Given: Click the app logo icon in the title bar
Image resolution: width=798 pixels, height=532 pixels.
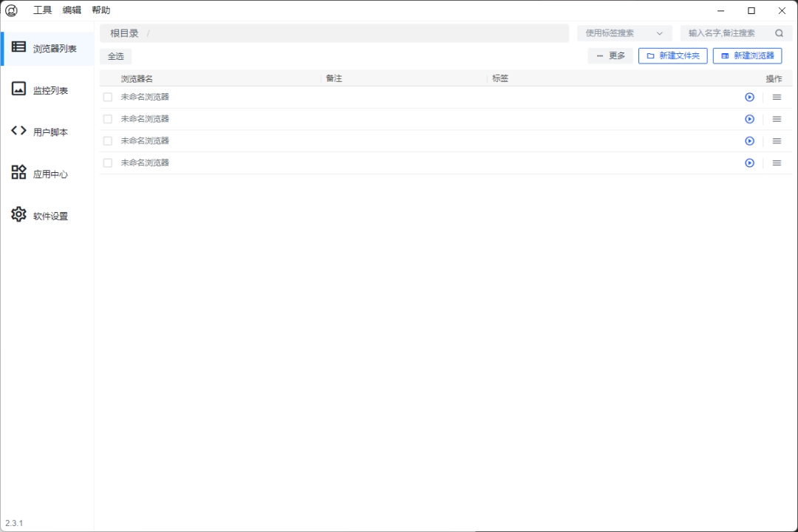Looking at the screenshot, I should click(x=11, y=10).
